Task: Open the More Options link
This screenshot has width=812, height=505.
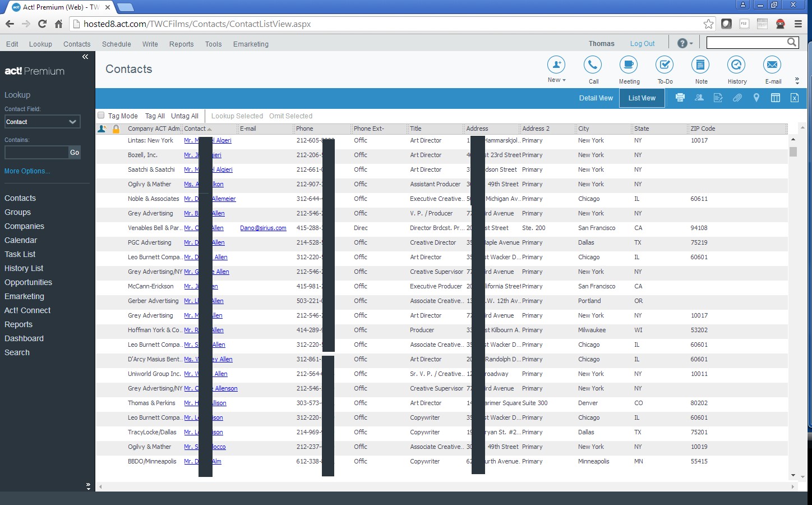Action: pos(27,171)
